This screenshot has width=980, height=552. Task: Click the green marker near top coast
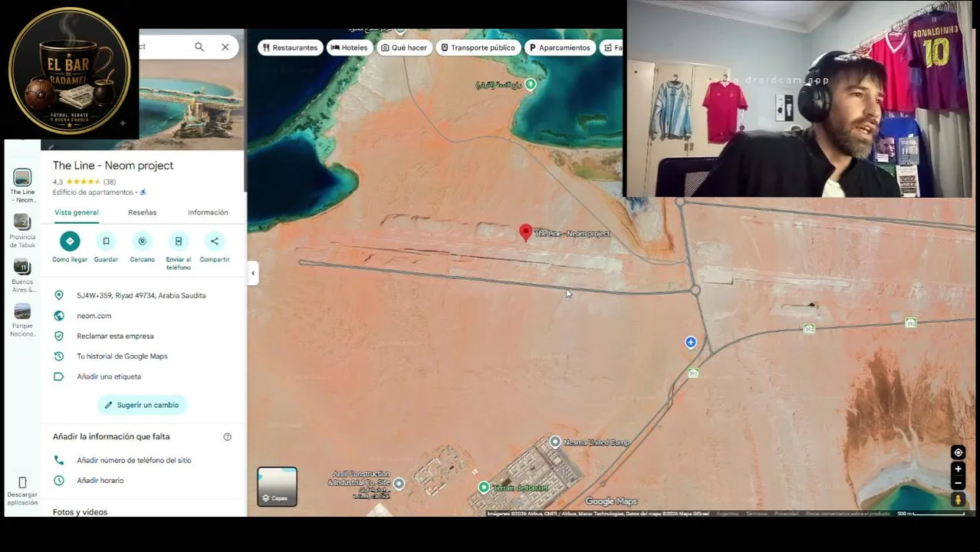(x=531, y=84)
